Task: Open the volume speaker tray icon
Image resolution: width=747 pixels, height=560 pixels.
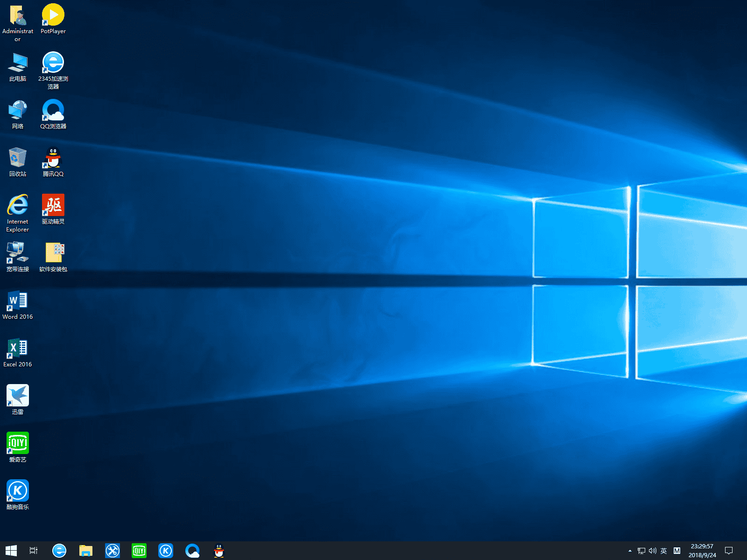Action: click(x=653, y=551)
